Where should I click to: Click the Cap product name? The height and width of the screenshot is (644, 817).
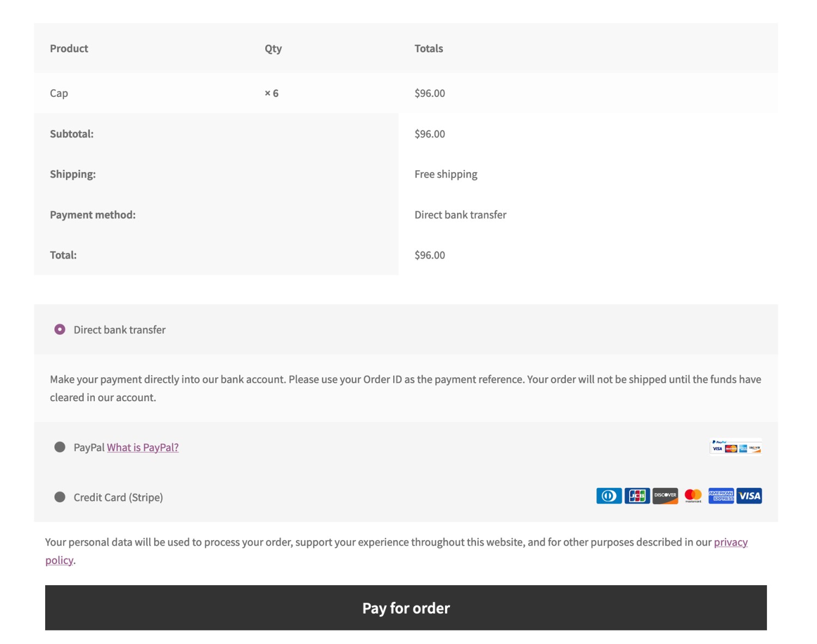(x=59, y=93)
